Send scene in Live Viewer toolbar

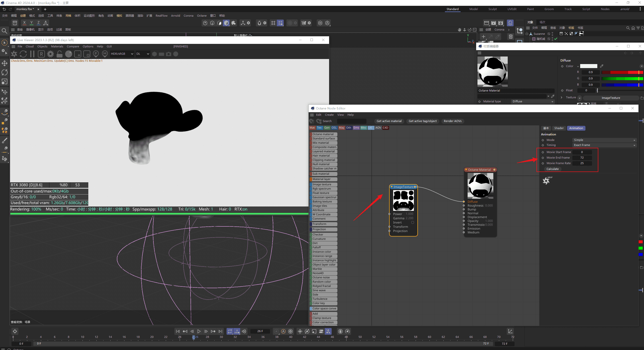14,54
